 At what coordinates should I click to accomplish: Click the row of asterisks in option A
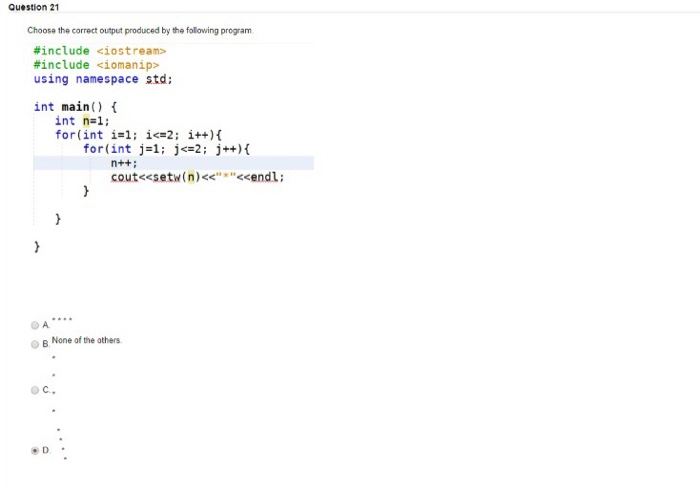pyautogui.click(x=62, y=319)
